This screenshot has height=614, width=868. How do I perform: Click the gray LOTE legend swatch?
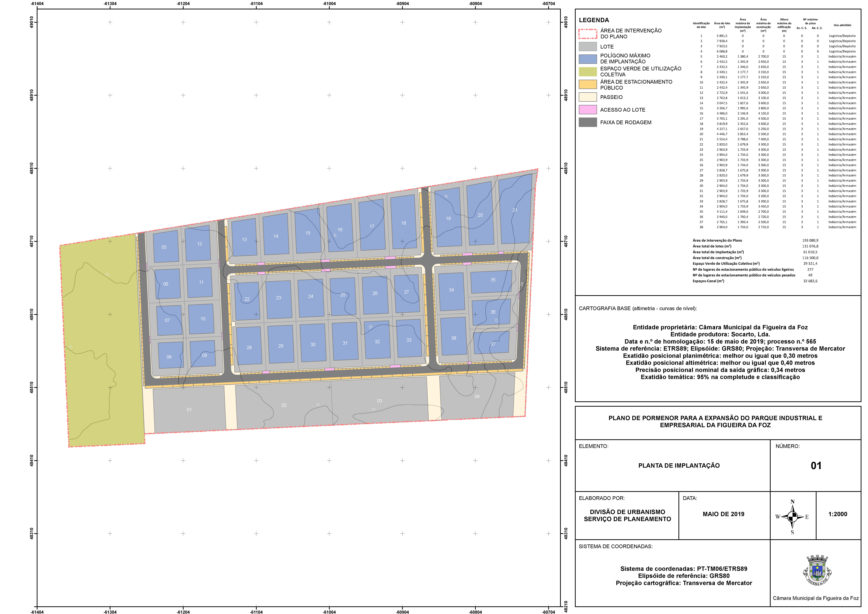pos(588,47)
